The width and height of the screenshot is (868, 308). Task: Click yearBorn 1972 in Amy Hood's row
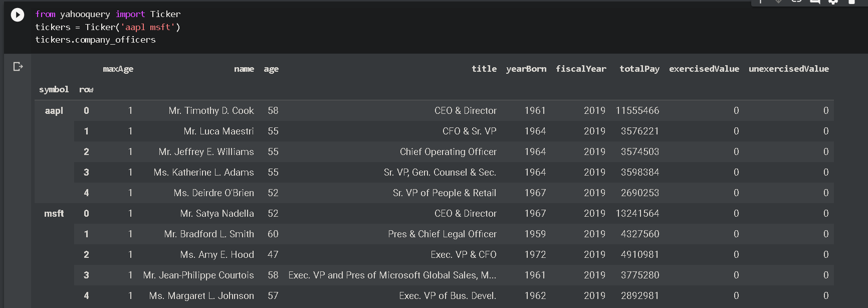tap(535, 254)
